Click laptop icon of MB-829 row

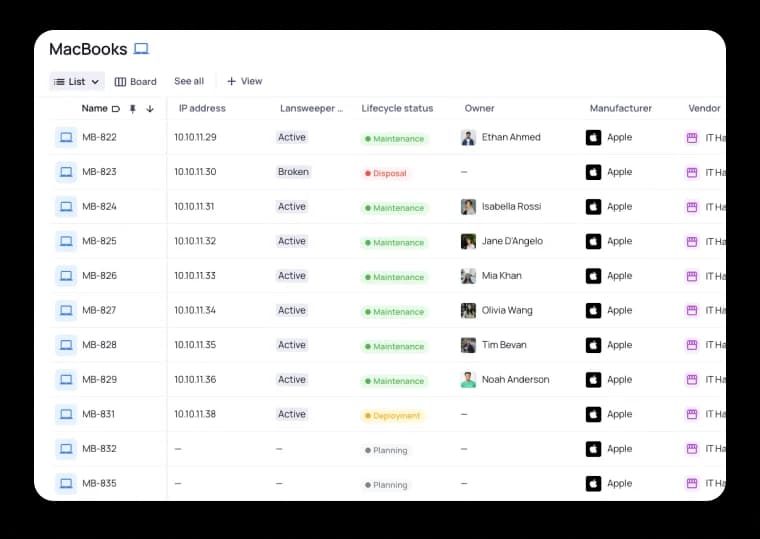click(66, 380)
